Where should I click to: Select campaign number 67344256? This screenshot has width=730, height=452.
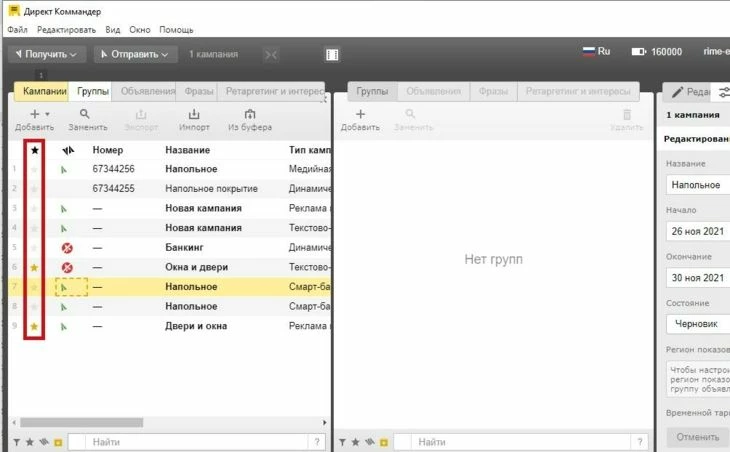[114, 169]
